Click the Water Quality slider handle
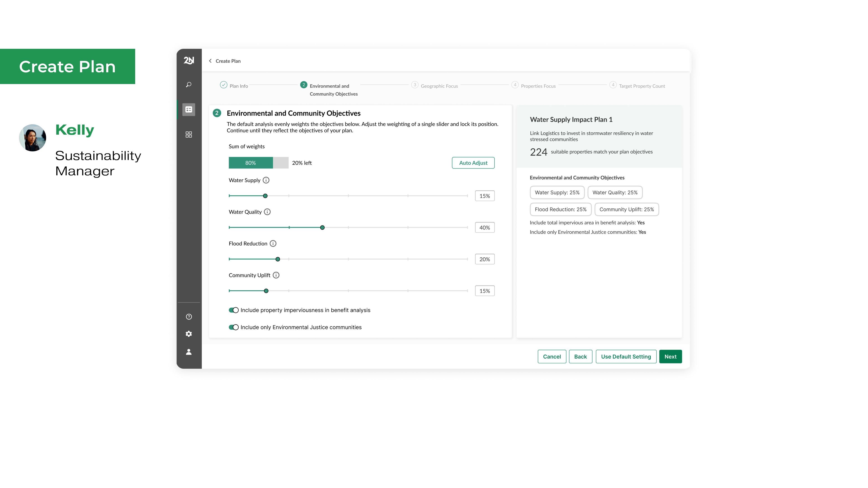This screenshot has height=488, width=868. [322, 228]
